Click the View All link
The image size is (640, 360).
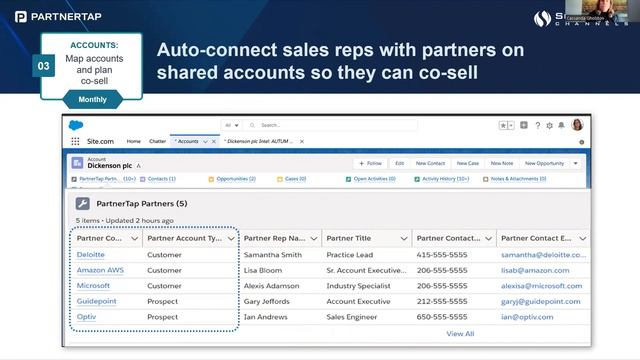460,334
